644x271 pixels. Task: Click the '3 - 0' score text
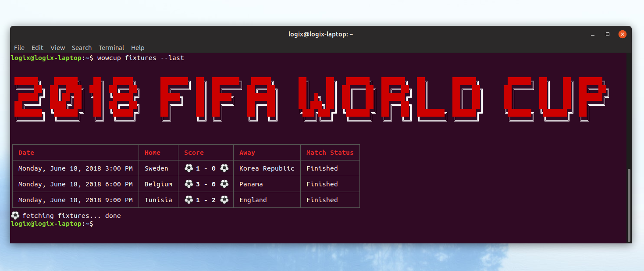click(206, 184)
